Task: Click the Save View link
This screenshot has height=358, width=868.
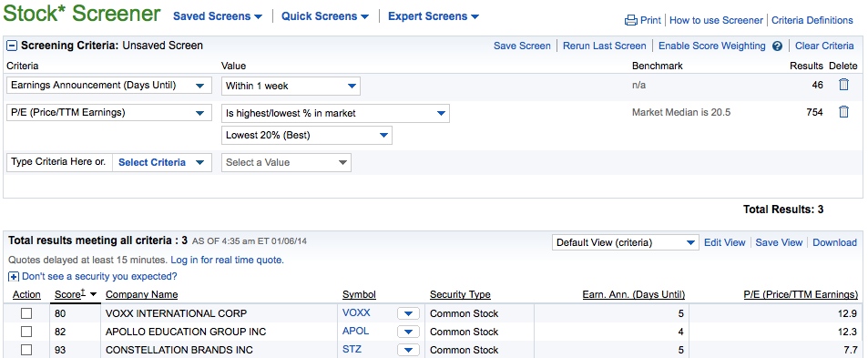Action: click(779, 242)
